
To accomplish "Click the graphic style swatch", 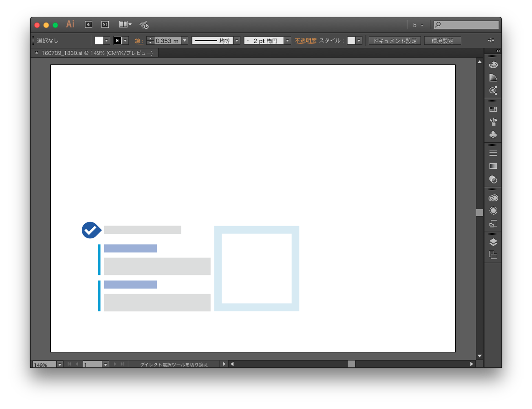I will [351, 41].
